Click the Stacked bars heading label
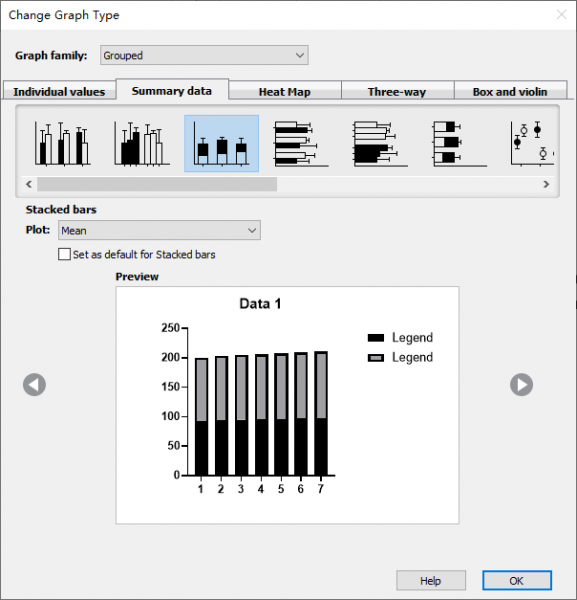This screenshot has width=577, height=600. 61,209
